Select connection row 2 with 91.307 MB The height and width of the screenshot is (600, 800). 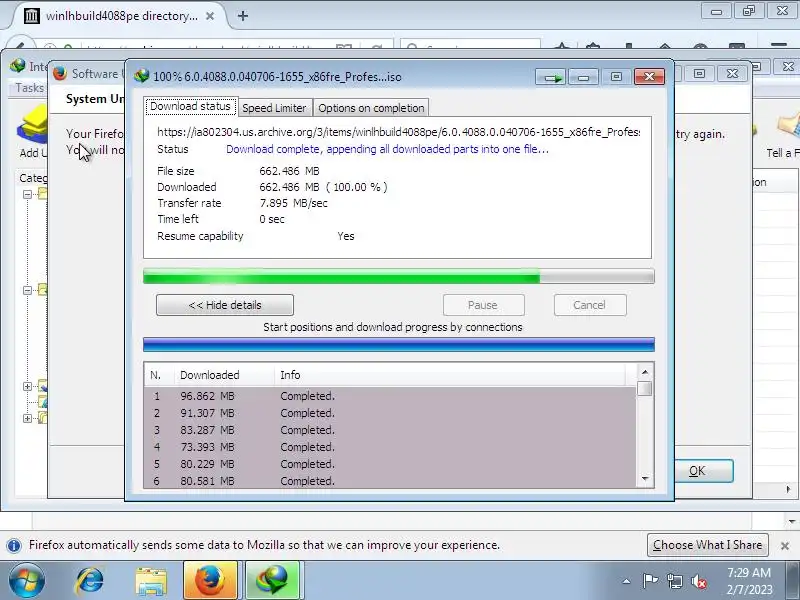tap(390, 413)
